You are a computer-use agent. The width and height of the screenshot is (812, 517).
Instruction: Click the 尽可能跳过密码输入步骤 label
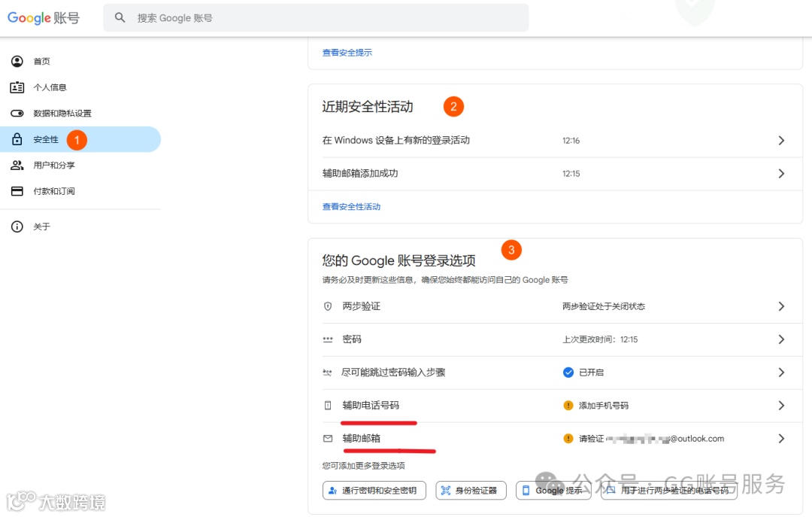[393, 373]
